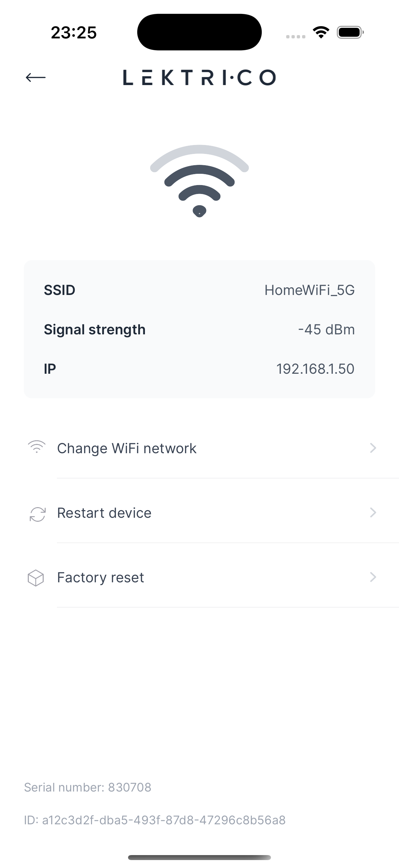Tap the device ID string

[x=155, y=820]
